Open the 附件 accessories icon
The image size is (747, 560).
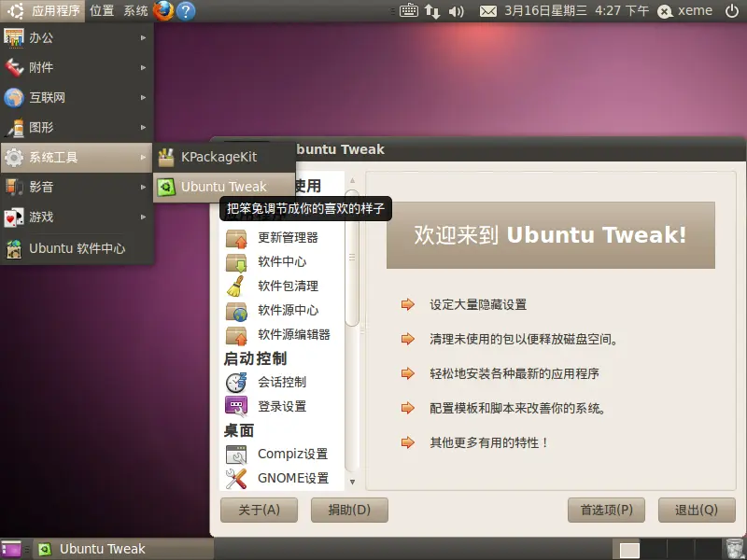[x=13, y=67]
